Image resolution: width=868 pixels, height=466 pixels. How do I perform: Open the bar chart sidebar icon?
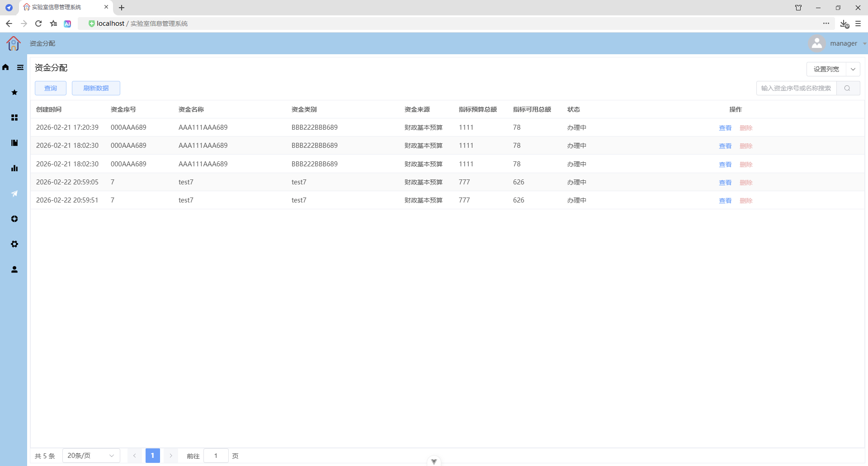(14, 168)
